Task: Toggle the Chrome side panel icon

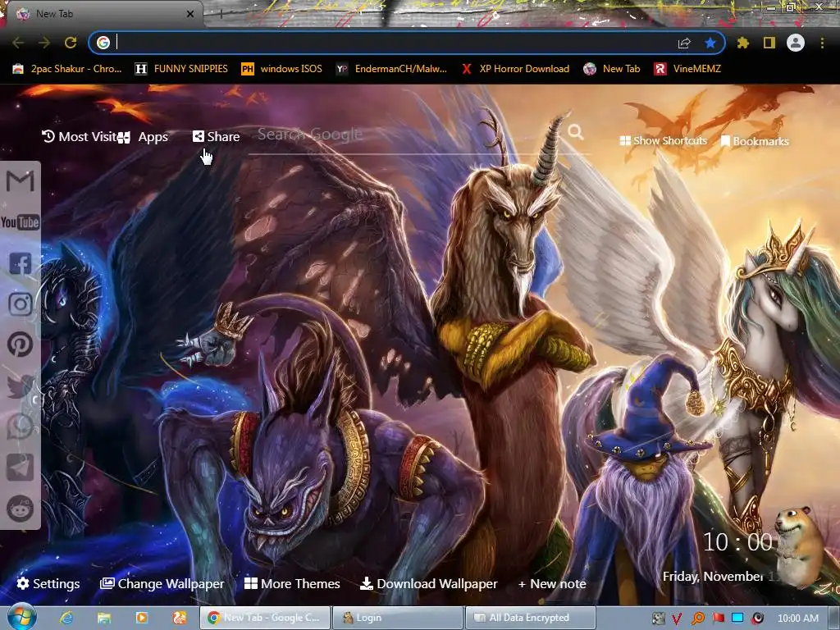Action: point(769,43)
